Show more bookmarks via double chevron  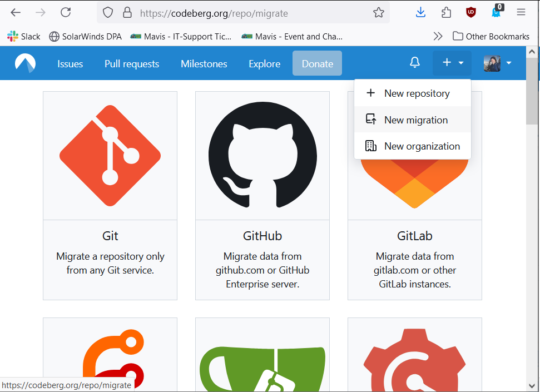(x=438, y=37)
